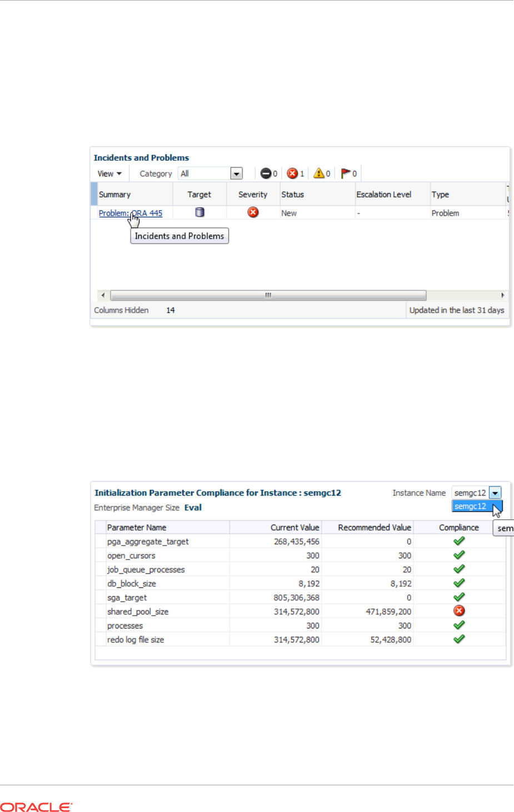Screen dimensions: 514x812
Task: Click the 52,428,800 recommended value
Action: 391,640
